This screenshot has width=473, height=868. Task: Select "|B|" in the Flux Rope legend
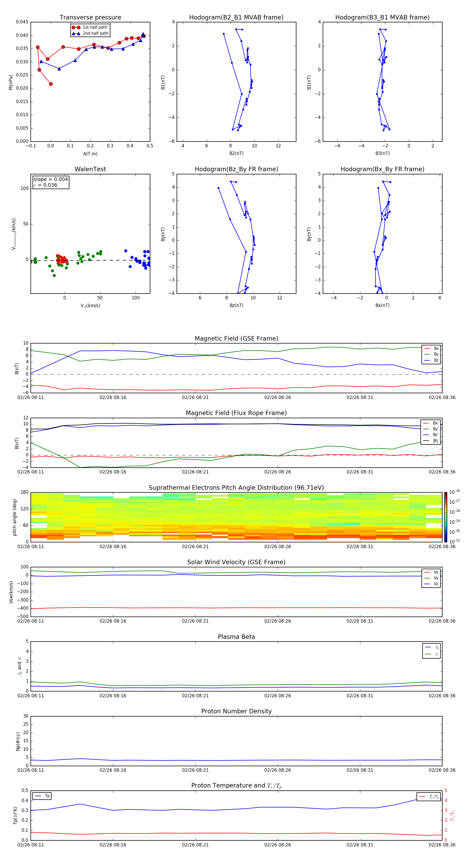pyautogui.click(x=431, y=441)
